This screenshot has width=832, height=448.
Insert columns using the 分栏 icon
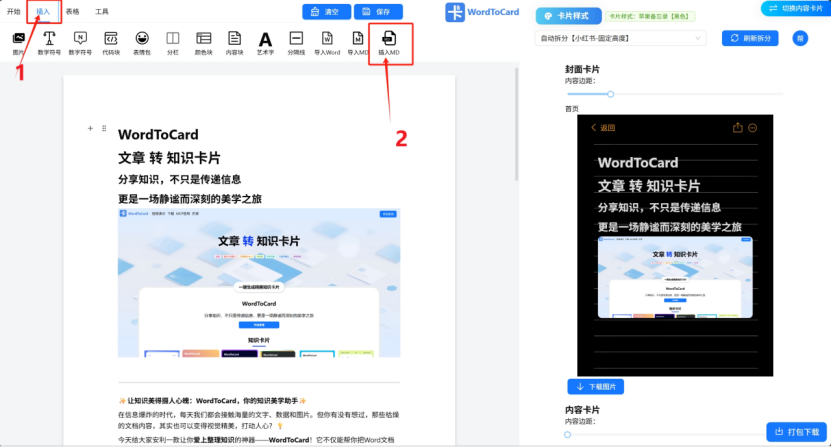[x=172, y=43]
